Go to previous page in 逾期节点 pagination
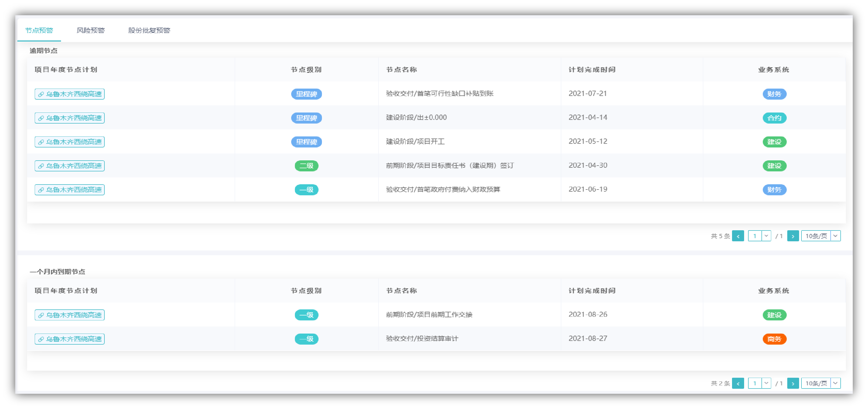This screenshot has width=868, height=409. [x=738, y=236]
